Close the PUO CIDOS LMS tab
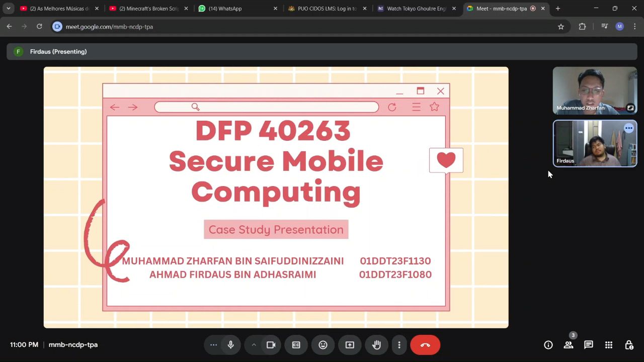Viewport: 644px width, 362px height. click(x=365, y=9)
